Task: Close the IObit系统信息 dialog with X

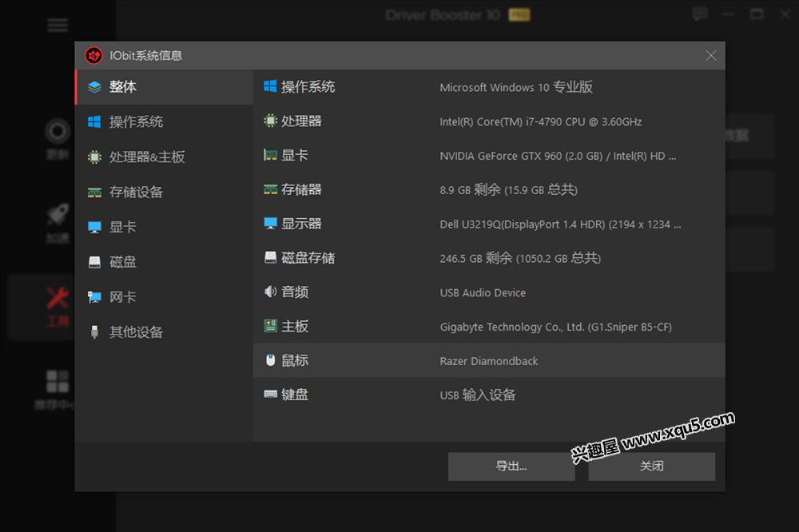Action: pyautogui.click(x=711, y=56)
